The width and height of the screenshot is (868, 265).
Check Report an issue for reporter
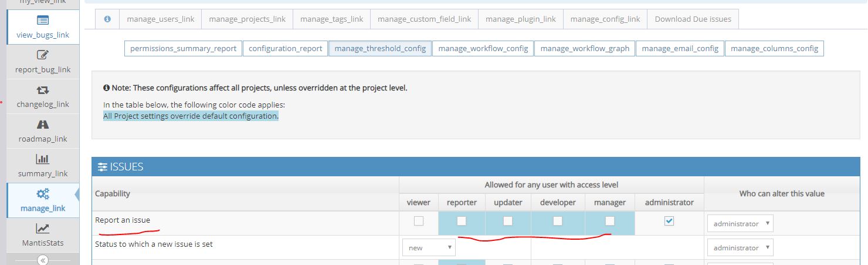462,221
